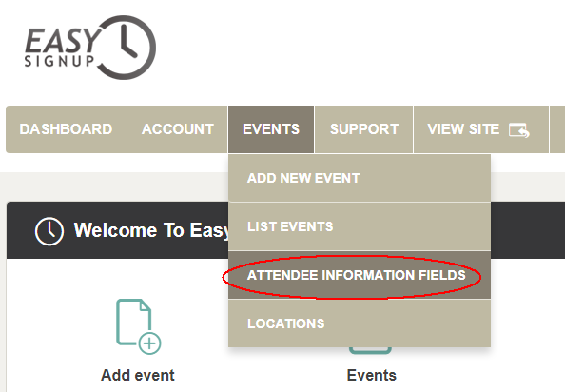Click the large clock icon in the logo
Viewport: 565px width, 392px height.
tap(126, 48)
